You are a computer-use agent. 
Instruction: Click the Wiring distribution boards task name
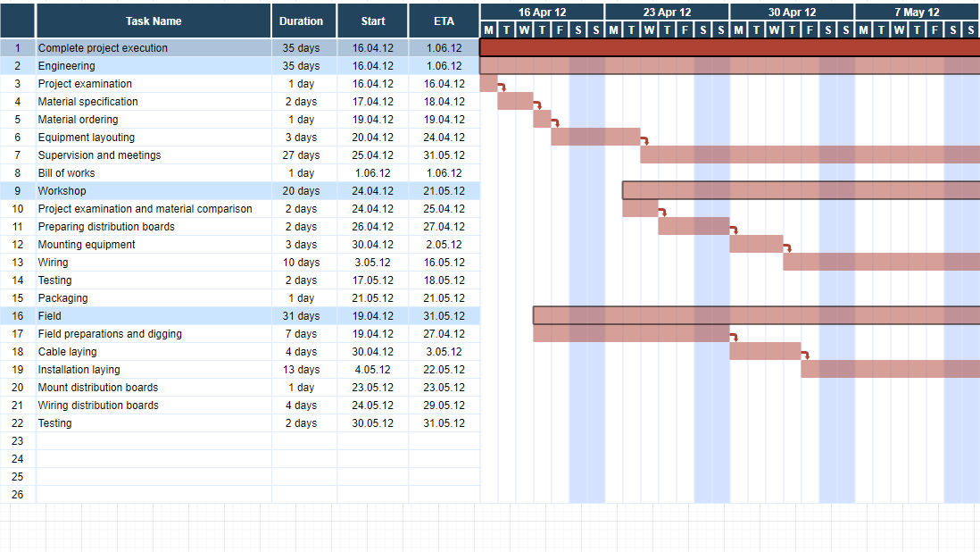click(98, 406)
